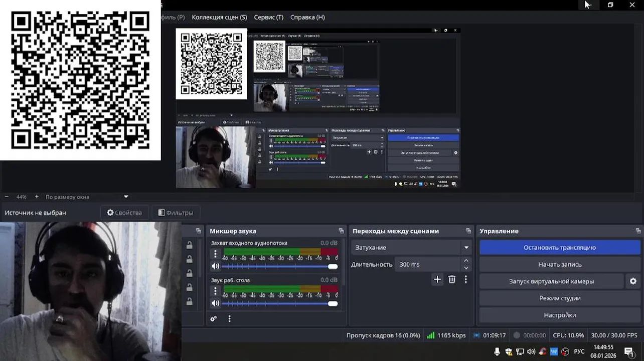Click the recording status dot icon
Image resolution: width=644 pixels, height=361 pixels.
(517, 335)
